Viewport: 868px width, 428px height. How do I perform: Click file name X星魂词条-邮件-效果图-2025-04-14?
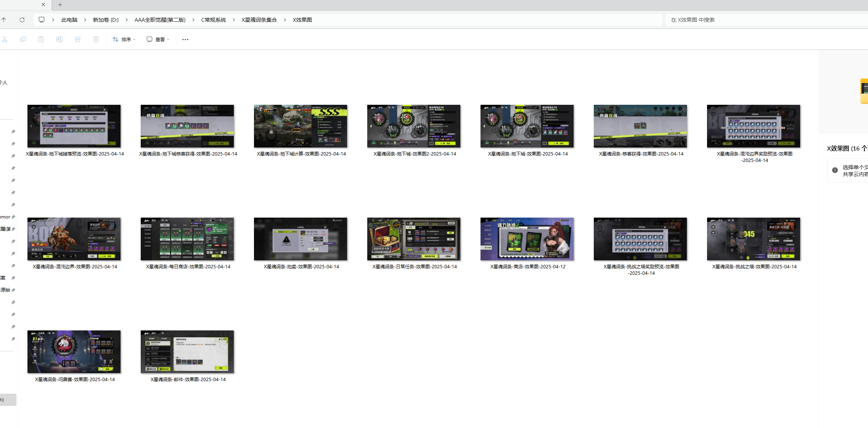click(188, 380)
